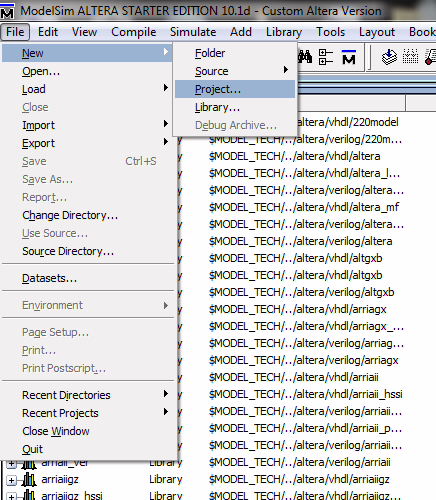436x500 pixels.
Task: Choose Close Window from the File menu
Action: [87, 431]
